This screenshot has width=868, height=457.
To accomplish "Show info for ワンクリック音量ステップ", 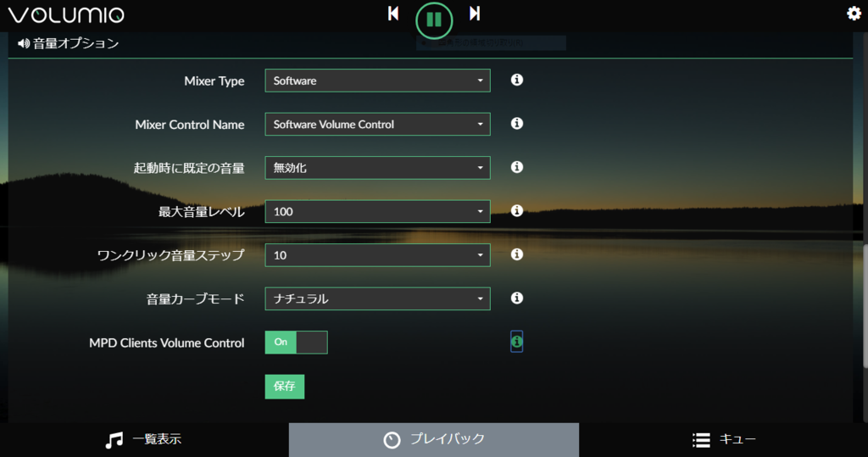I will click(x=516, y=254).
